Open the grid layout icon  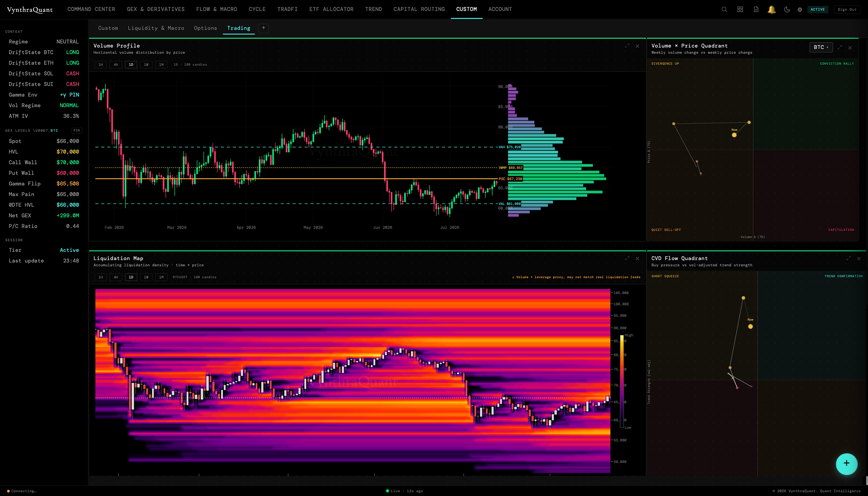(740, 9)
